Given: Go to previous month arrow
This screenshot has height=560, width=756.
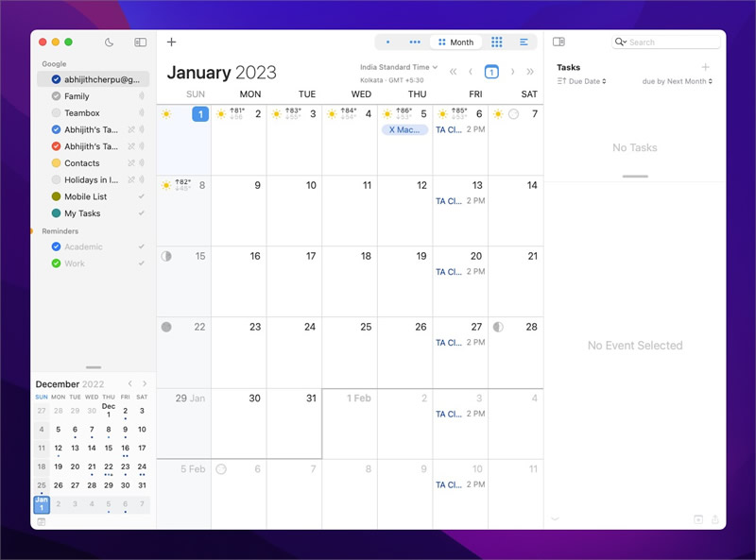Looking at the screenshot, I should point(471,72).
